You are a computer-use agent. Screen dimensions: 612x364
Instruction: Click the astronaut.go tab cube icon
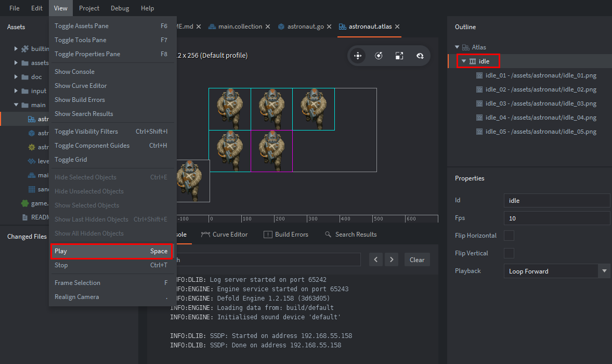click(281, 27)
